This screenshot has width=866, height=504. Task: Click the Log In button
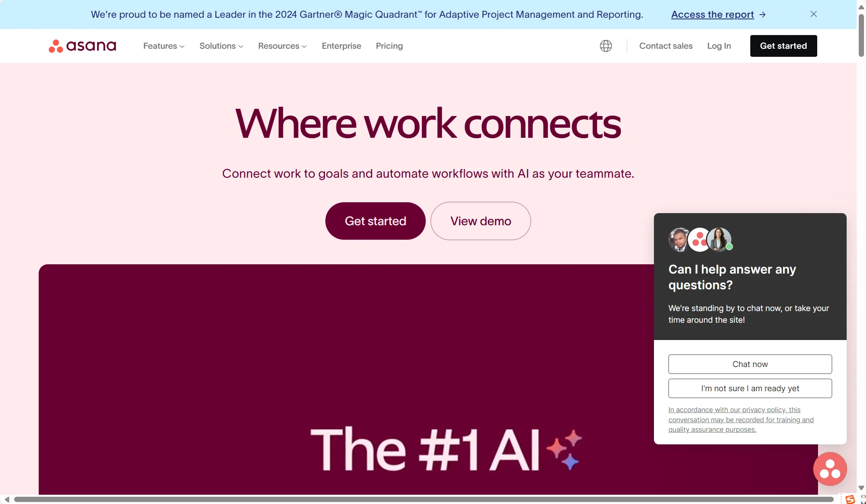pyautogui.click(x=719, y=46)
